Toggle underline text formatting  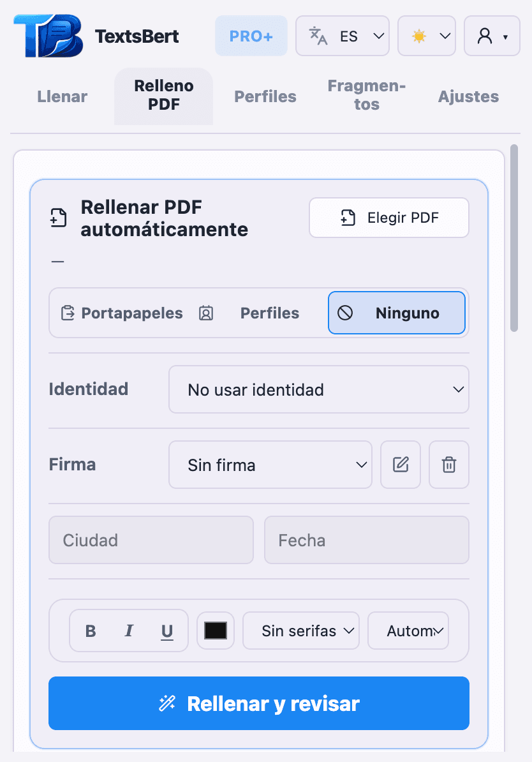pos(166,631)
